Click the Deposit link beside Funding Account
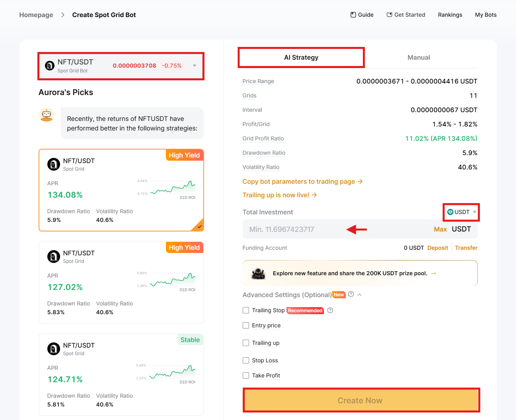 [x=438, y=247]
